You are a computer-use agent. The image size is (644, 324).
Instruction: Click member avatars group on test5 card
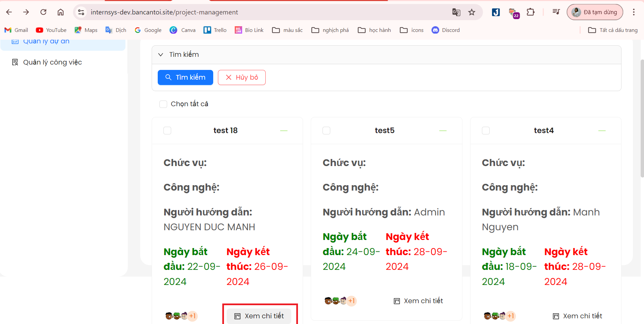[x=340, y=301]
